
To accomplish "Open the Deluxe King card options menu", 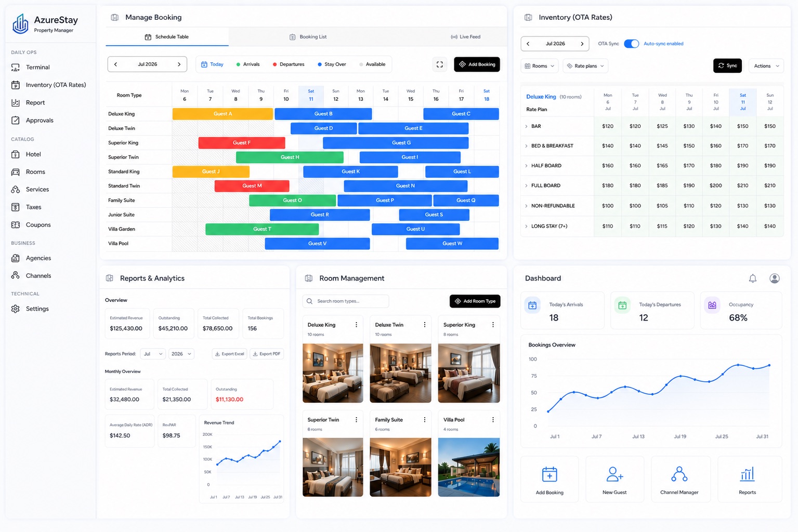I will (356, 325).
